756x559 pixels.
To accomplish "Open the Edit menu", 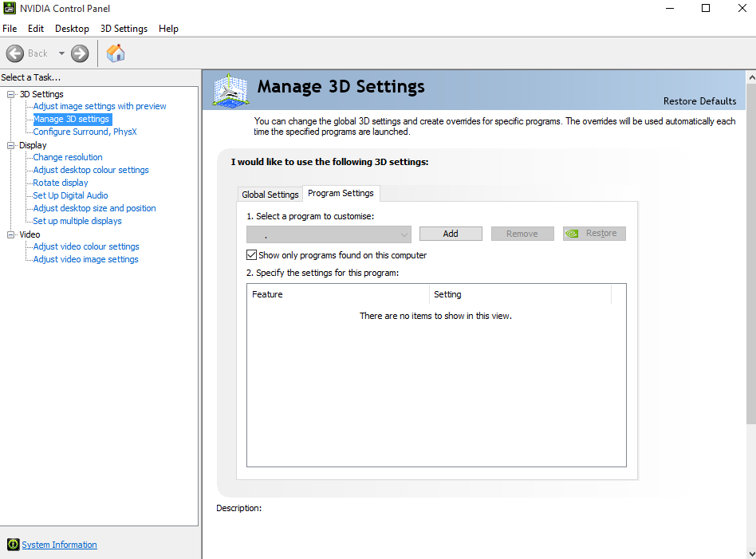I will (36, 29).
